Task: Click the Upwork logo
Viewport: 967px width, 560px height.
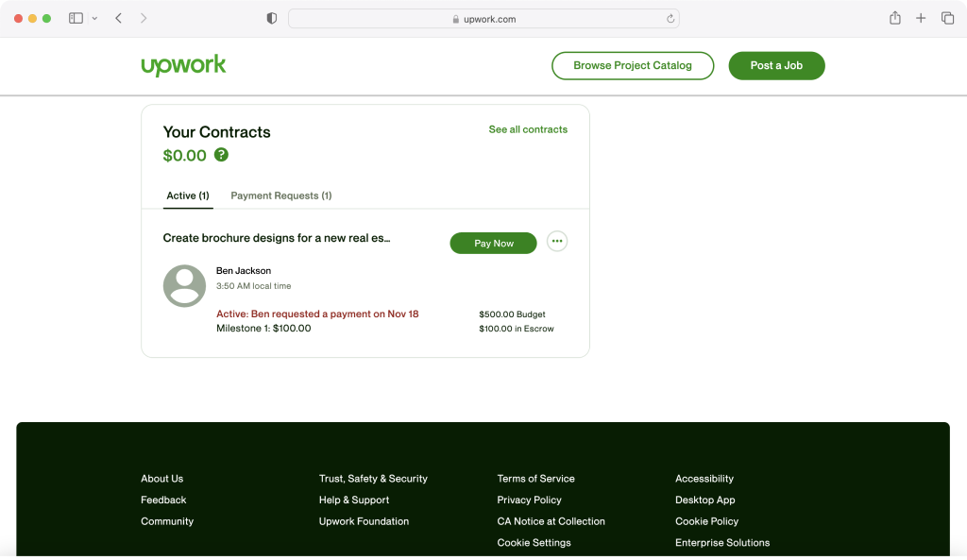Action: [x=183, y=65]
